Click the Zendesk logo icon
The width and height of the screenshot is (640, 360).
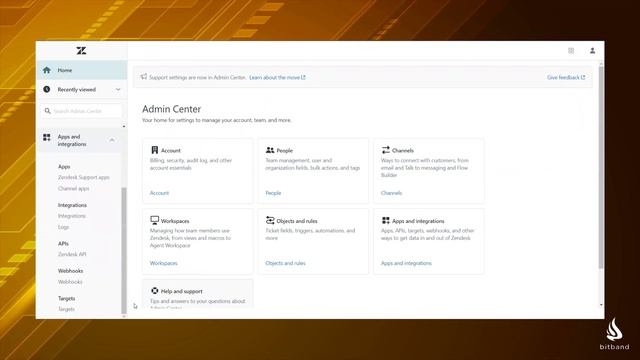tap(81, 51)
